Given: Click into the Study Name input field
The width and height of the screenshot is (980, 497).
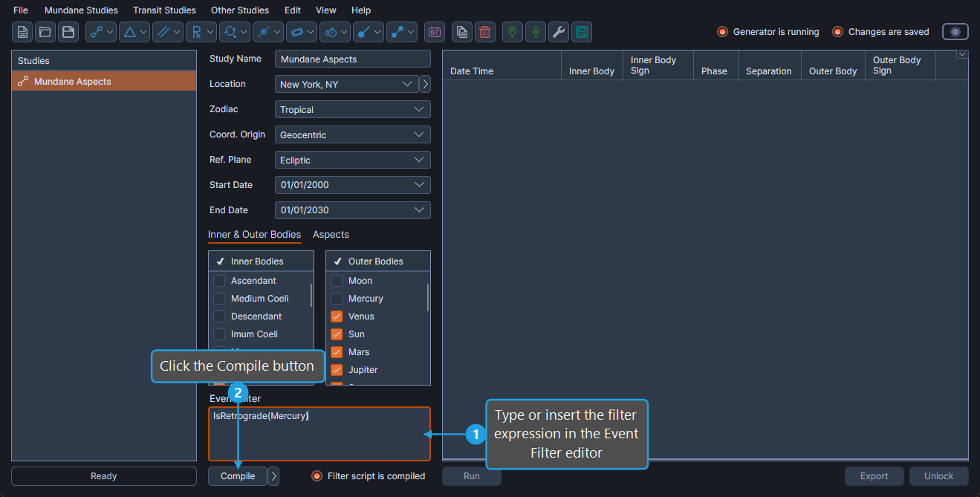Looking at the screenshot, I should point(353,59).
